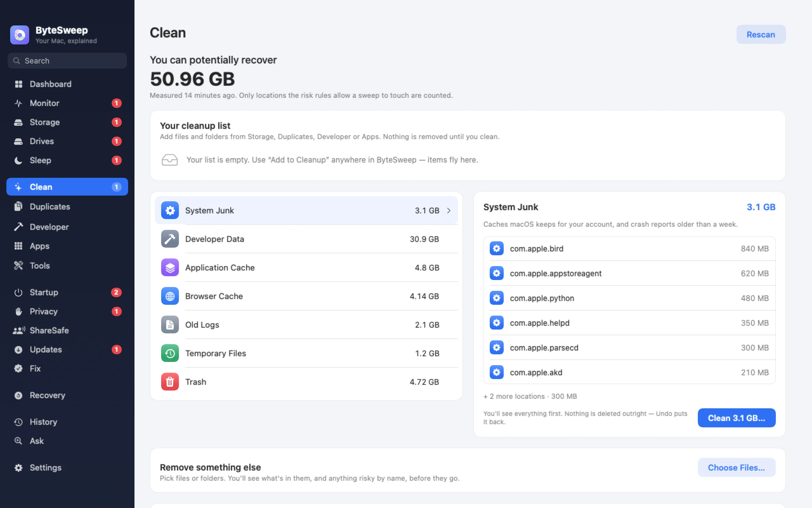Expand System Junk row chevron
812x508 pixels.
[x=449, y=211]
